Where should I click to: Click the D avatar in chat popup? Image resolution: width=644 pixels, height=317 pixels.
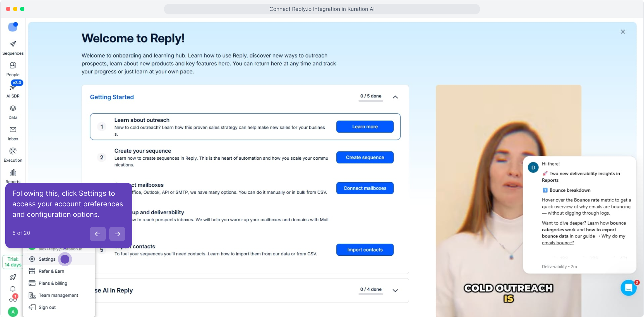click(533, 168)
